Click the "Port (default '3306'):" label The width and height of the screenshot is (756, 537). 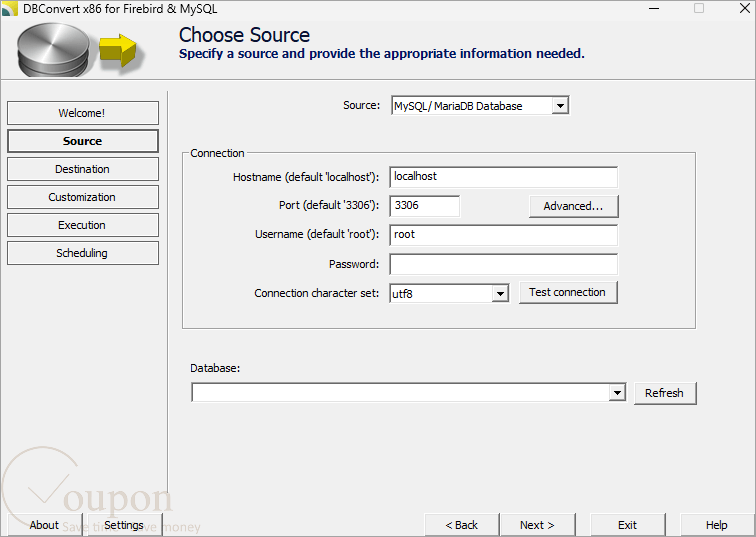[x=329, y=205]
